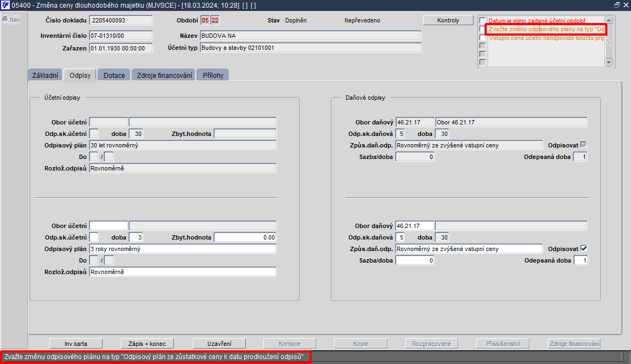Click the Inventární číslo field
Viewport: 631px width, 364px height.
pos(121,36)
